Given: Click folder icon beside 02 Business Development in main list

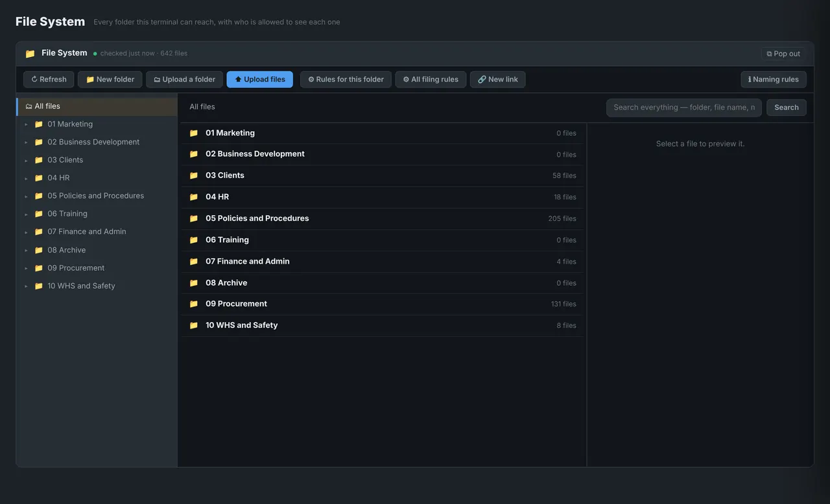Looking at the screenshot, I should pos(193,154).
